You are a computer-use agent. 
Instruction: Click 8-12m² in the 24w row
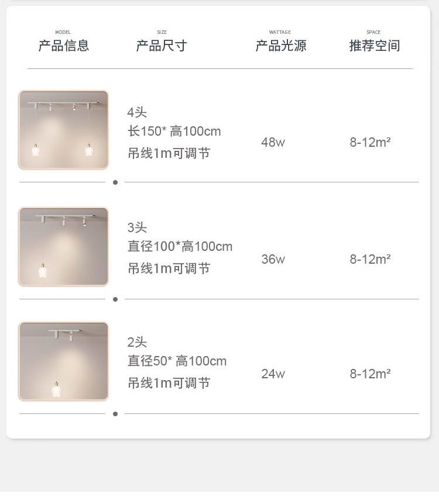click(x=370, y=374)
